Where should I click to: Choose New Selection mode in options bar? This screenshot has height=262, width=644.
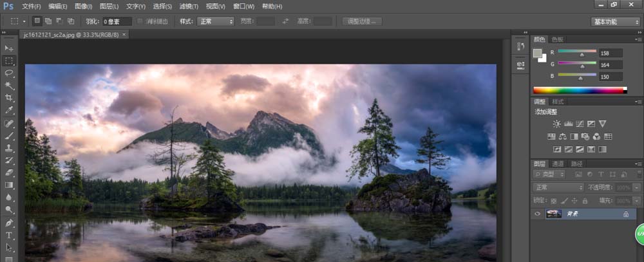37,21
